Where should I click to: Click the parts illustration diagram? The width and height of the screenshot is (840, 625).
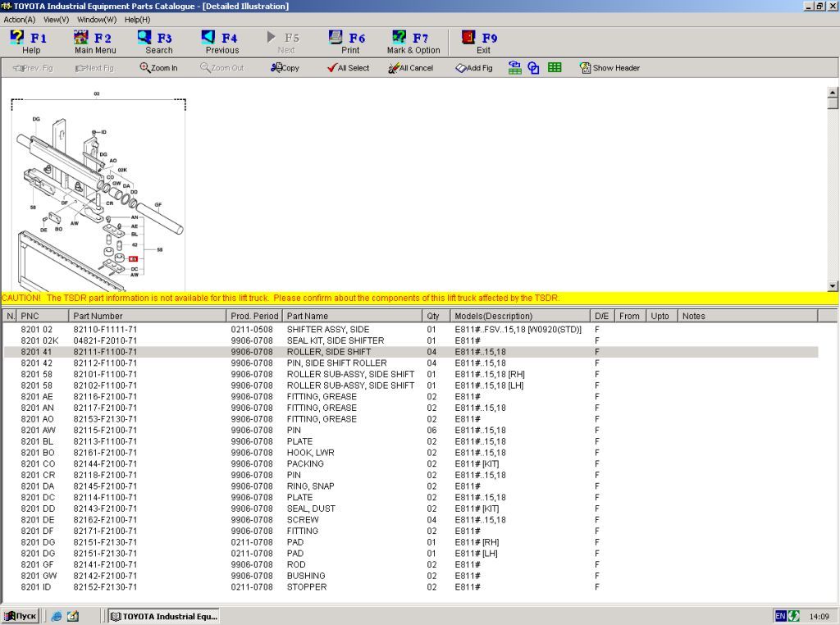point(98,192)
